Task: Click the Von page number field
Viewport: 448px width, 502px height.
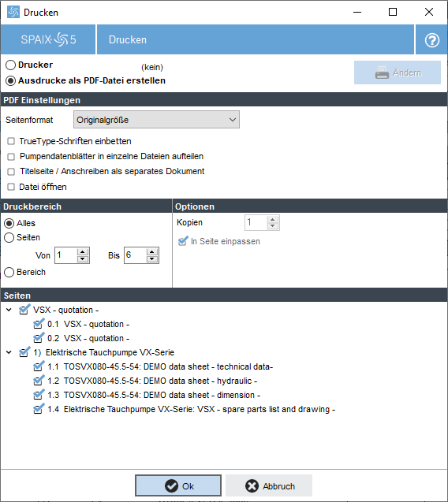Action: pyautogui.click(x=66, y=255)
